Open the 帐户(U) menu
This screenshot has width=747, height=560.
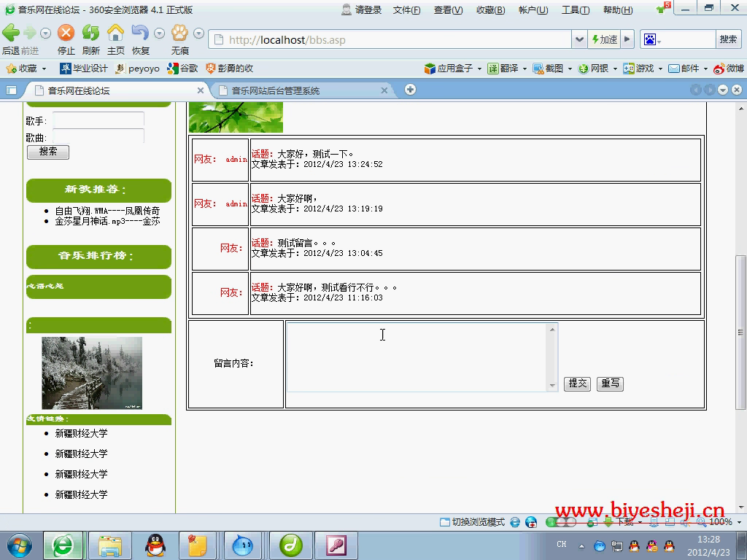(533, 10)
